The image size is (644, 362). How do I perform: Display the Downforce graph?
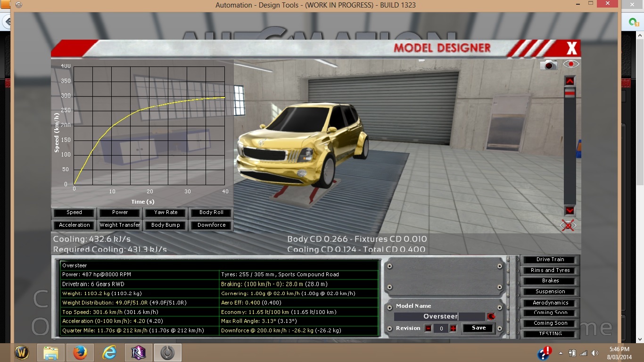[x=211, y=225]
